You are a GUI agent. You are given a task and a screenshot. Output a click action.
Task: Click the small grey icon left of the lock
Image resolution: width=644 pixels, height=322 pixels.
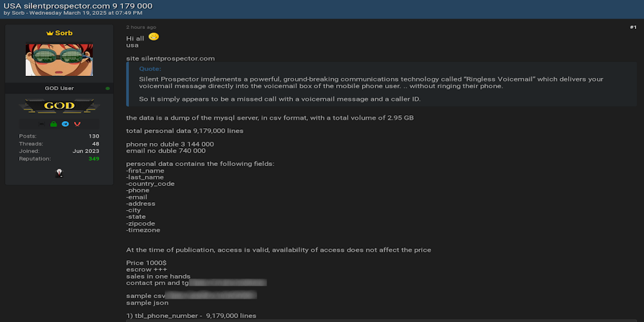42,124
